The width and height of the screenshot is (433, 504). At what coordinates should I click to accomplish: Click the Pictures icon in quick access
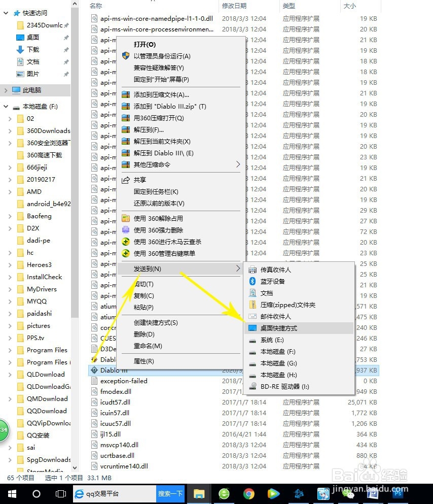(x=20, y=74)
